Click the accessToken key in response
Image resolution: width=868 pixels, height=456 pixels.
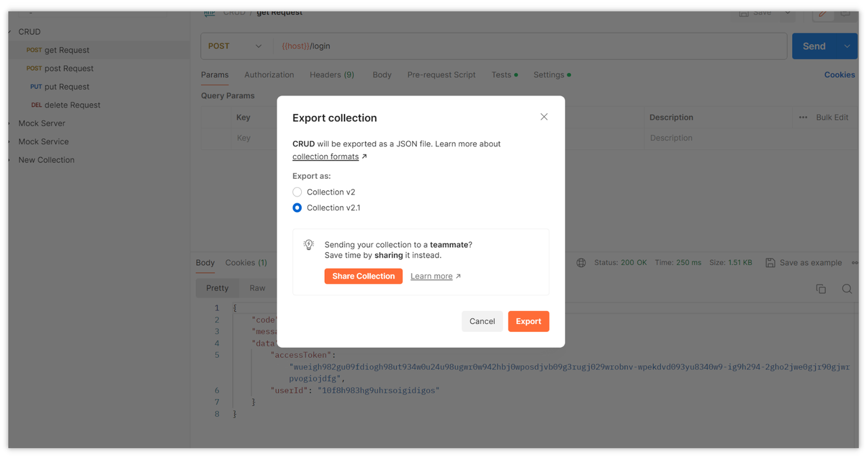click(x=302, y=355)
